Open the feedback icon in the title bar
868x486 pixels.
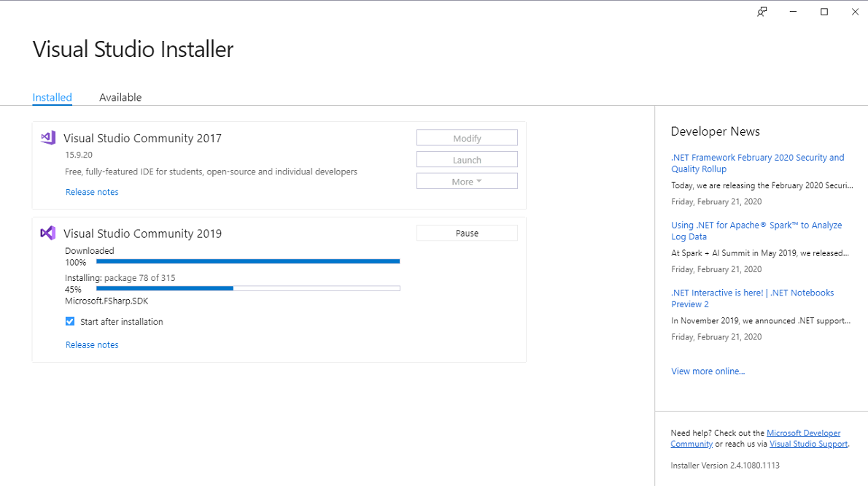click(762, 12)
